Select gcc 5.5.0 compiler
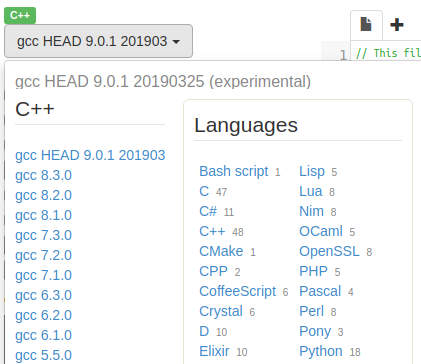 tap(44, 355)
